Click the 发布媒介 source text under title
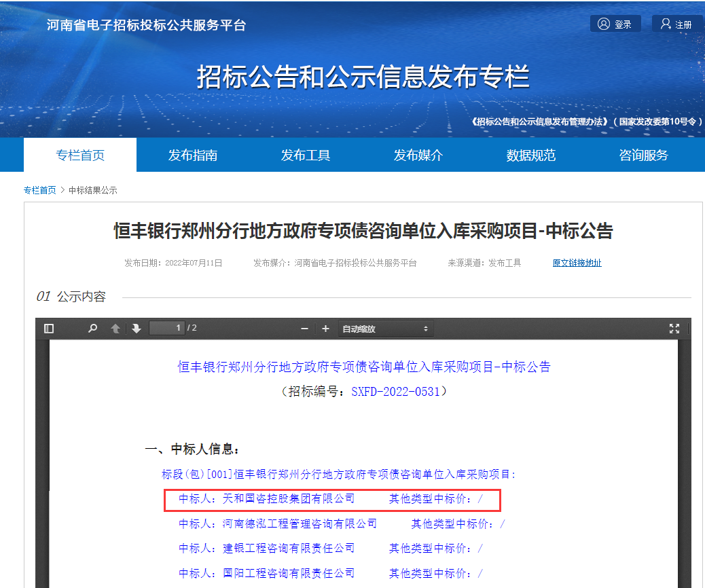The width and height of the screenshot is (705, 588). click(x=335, y=263)
